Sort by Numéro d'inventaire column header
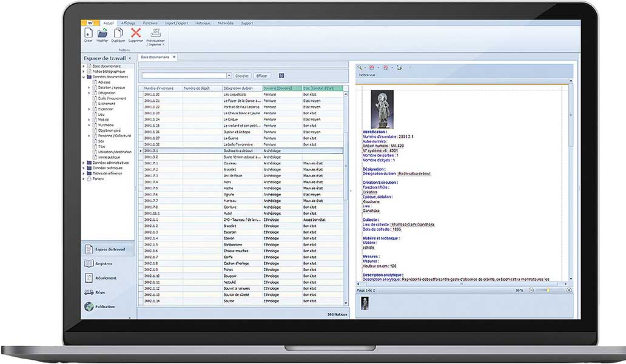Viewport: 626px width, 364px height. 163,88
